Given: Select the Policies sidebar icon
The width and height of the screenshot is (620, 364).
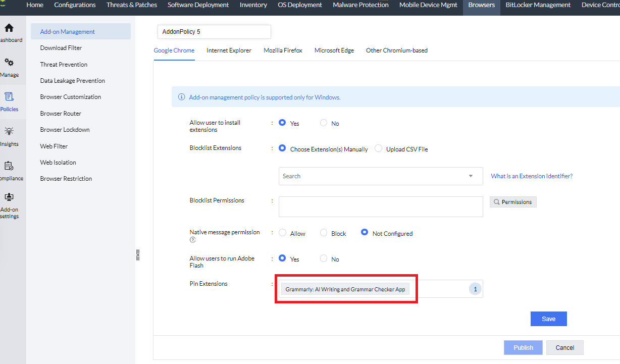Looking at the screenshot, I should [9, 97].
